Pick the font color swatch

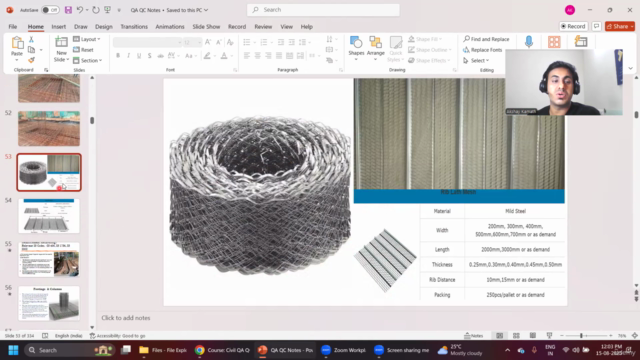tap(224, 56)
